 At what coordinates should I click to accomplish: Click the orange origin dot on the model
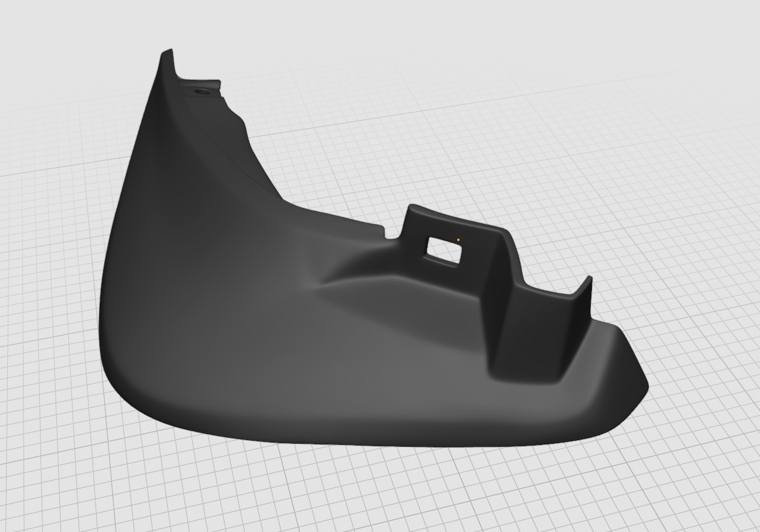point(458,240)
